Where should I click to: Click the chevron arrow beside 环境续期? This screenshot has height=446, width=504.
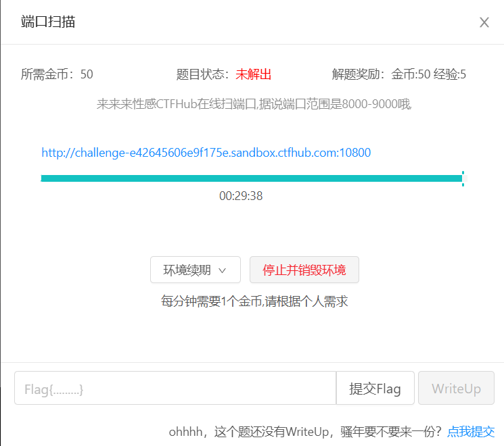(x=222, y=270)
